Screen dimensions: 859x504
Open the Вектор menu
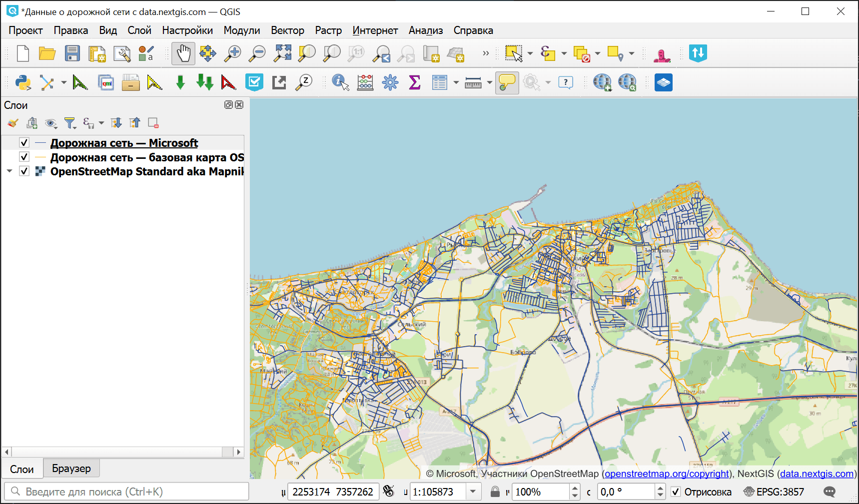coord(287,30)
